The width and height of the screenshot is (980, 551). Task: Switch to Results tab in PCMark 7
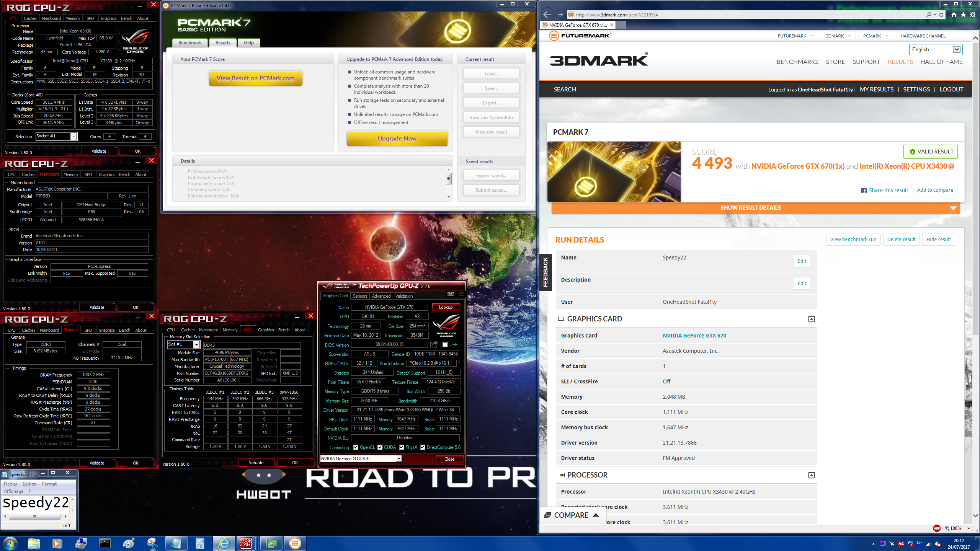click(x=223, y=43)
